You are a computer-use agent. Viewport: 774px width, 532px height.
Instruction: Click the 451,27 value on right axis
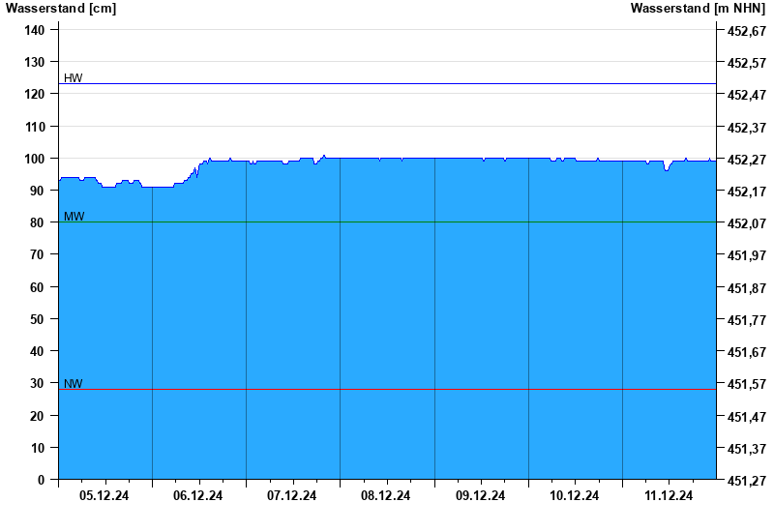point(746,481)
